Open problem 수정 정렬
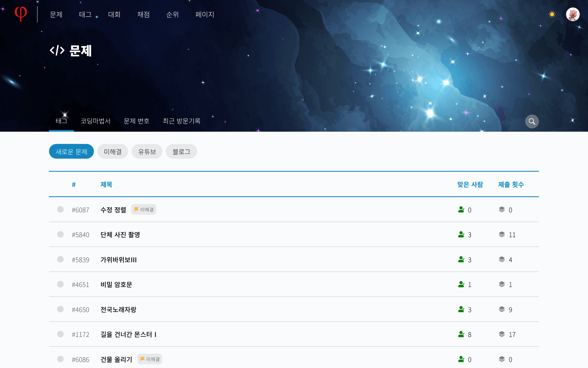 [x=113, y=210]
